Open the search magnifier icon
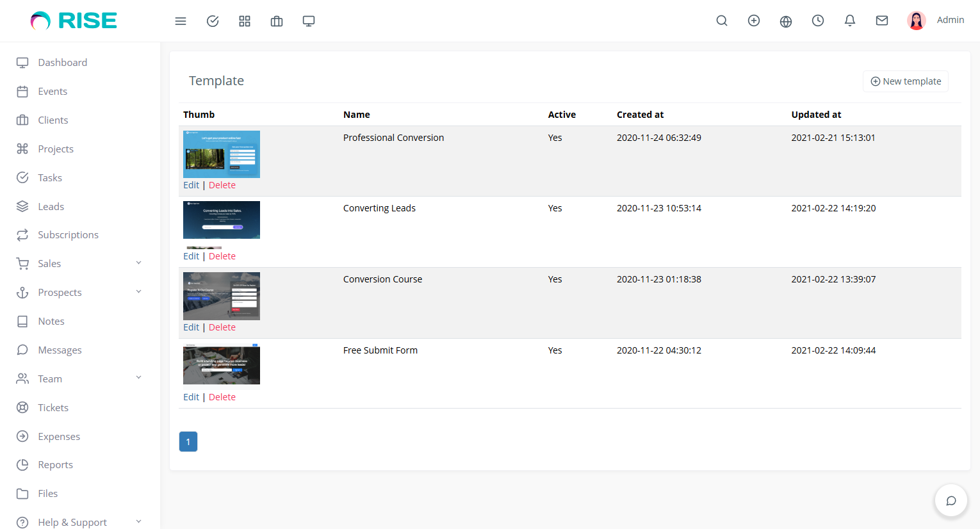This screenshot has height=529, width=980. point(722,20)
